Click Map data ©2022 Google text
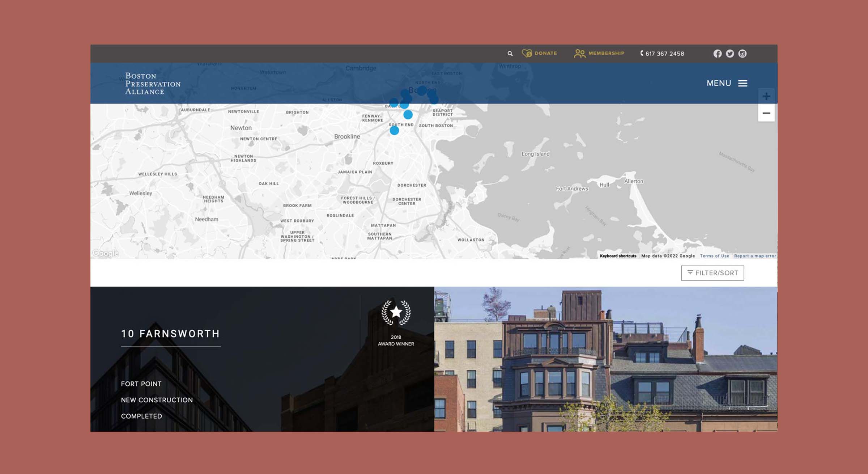The height and width of the screenshot is (474, 868). coord(668,256)
